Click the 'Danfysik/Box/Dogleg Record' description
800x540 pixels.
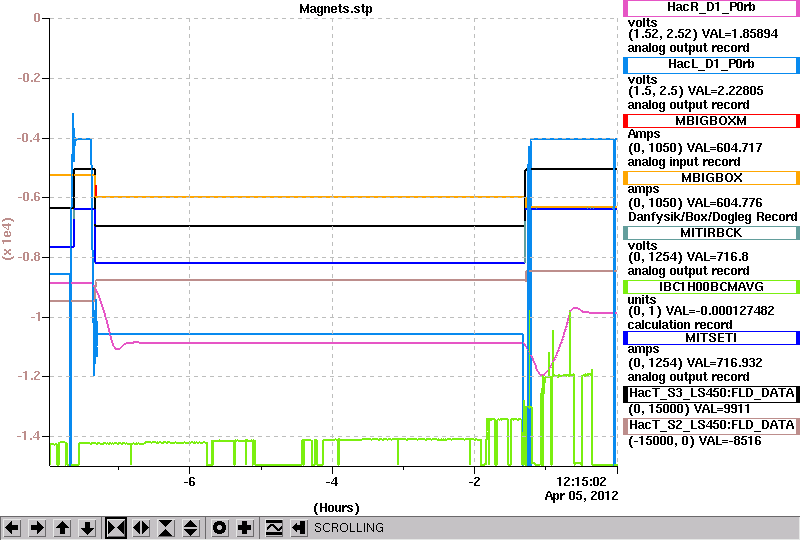point(712,217)
